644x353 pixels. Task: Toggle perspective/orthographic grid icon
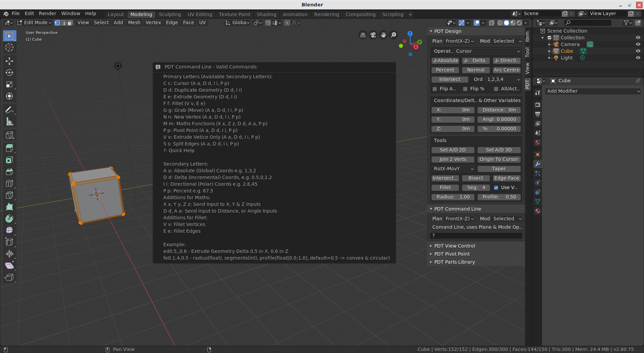tap(363, 35)
